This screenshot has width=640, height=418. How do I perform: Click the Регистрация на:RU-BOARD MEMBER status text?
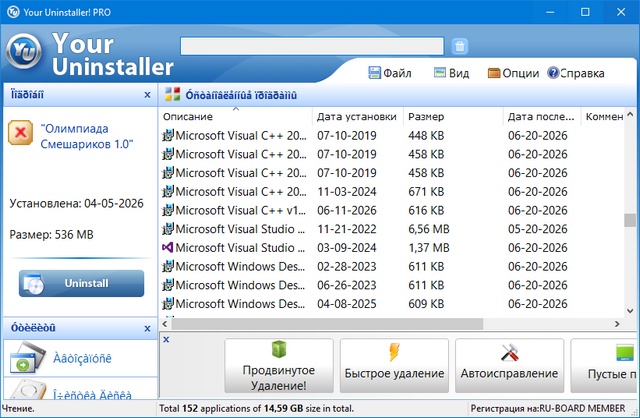pos(548,408)
